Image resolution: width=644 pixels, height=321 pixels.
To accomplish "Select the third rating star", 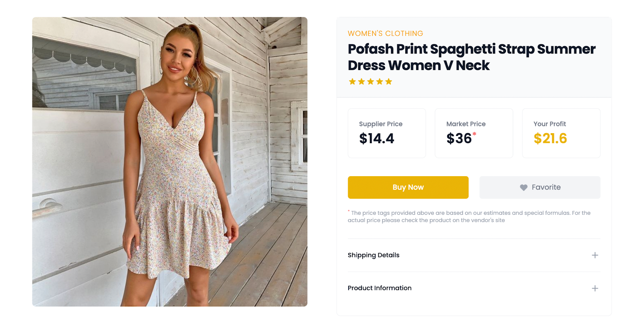I will (370, 82).
